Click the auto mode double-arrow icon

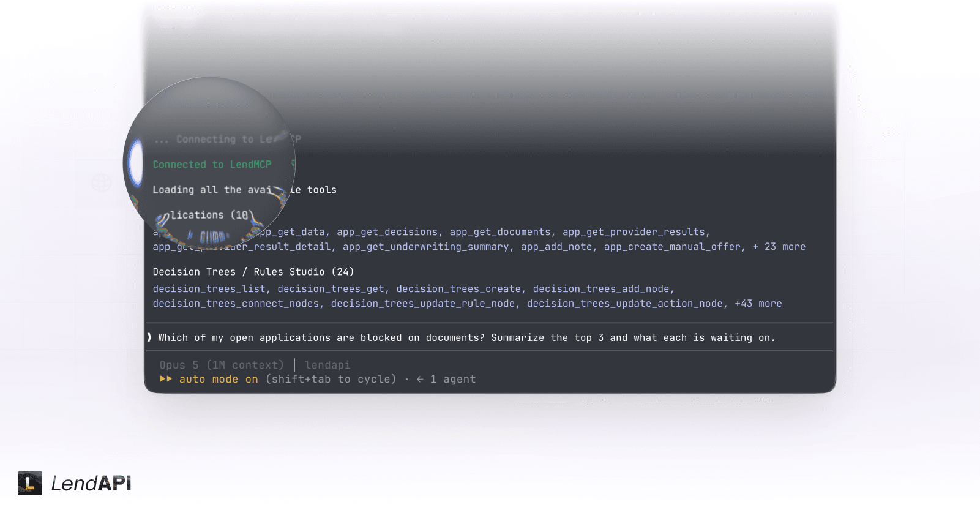click(x=166, y=379)
